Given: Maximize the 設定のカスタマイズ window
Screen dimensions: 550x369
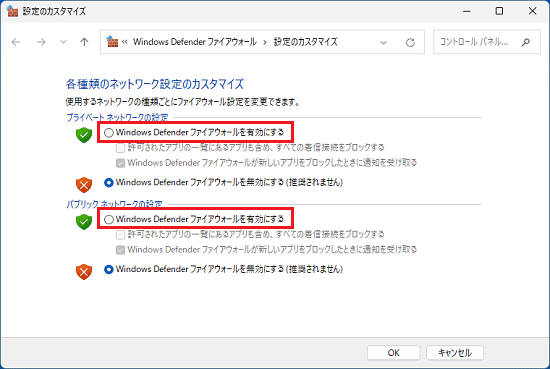Looking at the screenshot, I should pos(499,11).
